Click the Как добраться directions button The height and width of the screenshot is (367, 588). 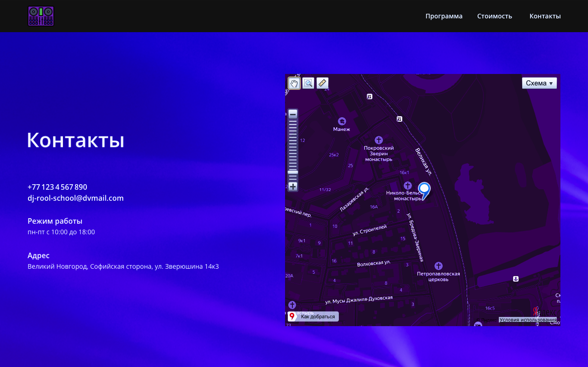[x=313, y=316]
